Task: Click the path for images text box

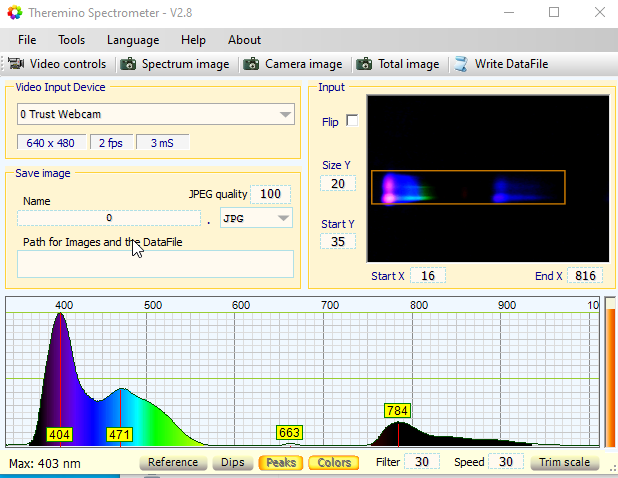Action: pyautogui.click(x=155, y=264)
